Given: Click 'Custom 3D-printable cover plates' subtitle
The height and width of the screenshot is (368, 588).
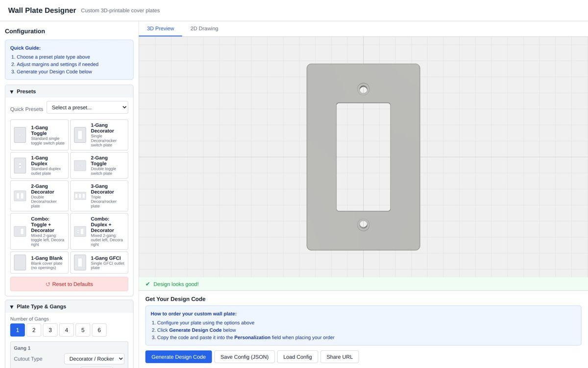Looking at the screenshot, I should point(120,10).
